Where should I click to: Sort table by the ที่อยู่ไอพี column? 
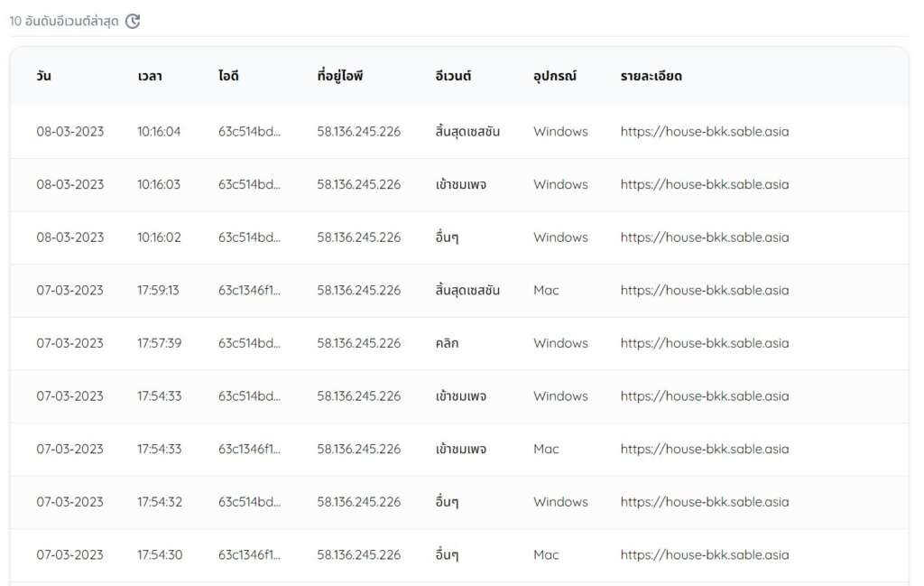[x=339, y=76]
